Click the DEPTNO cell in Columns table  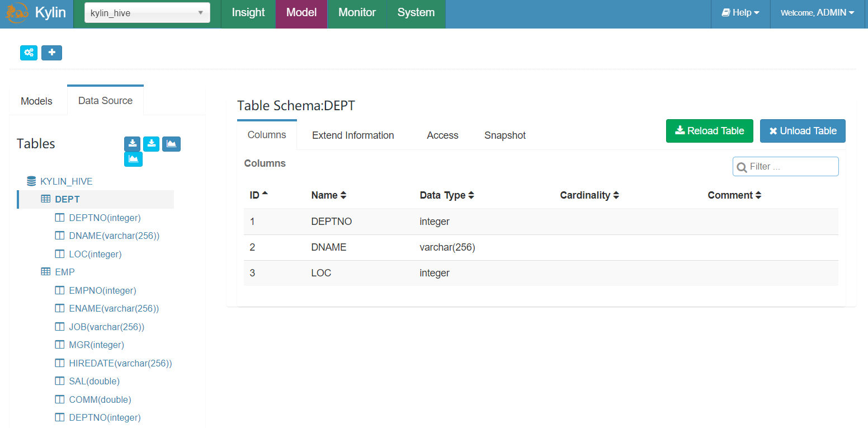pyautogui.click(x=332, y=222)
